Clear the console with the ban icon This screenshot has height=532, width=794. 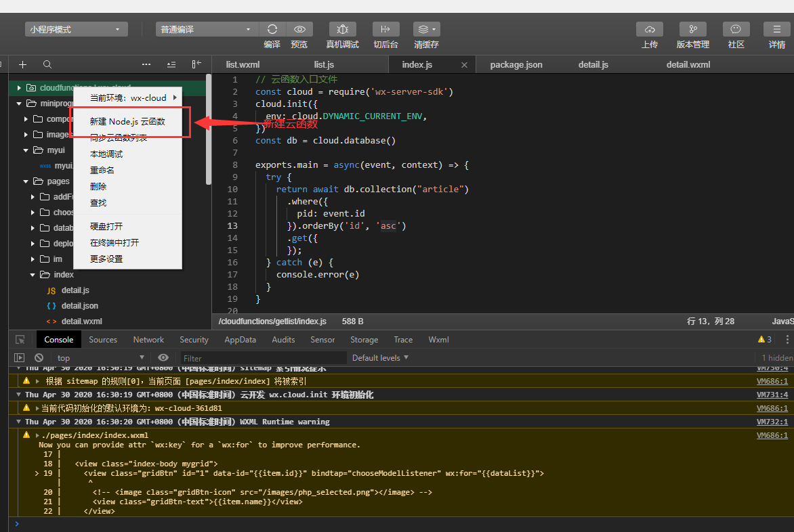click(x=39, y=357)
